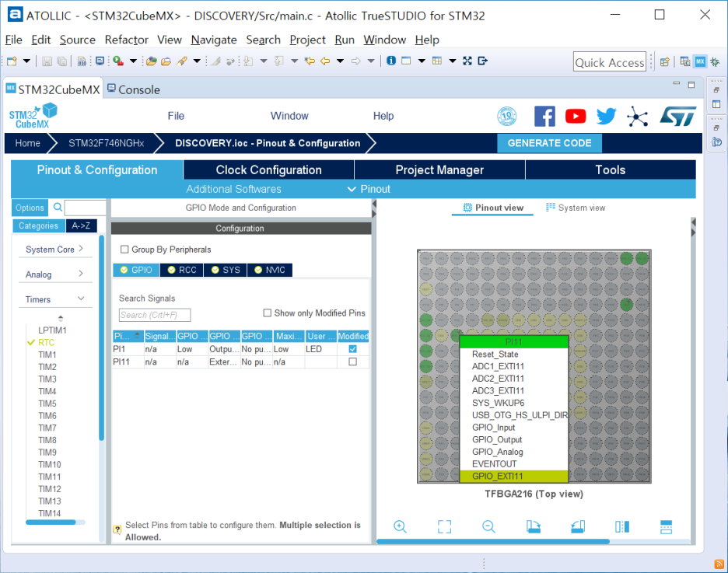Switch to System view

point(576,208)
